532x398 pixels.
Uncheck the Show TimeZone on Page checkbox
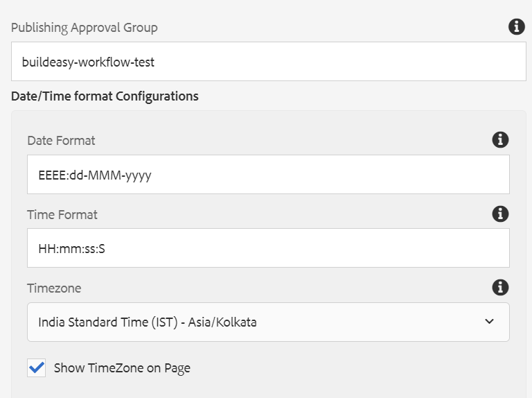36,367
